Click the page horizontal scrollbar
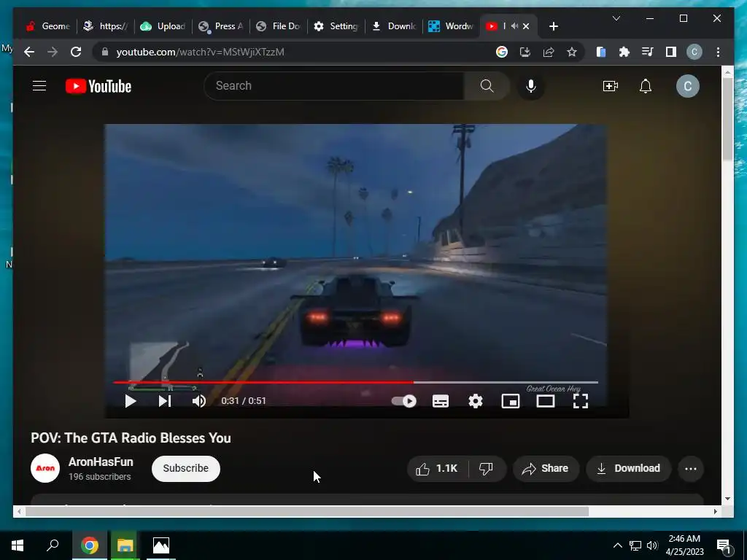This screenshot has height=560, width=747. [307, 511]
